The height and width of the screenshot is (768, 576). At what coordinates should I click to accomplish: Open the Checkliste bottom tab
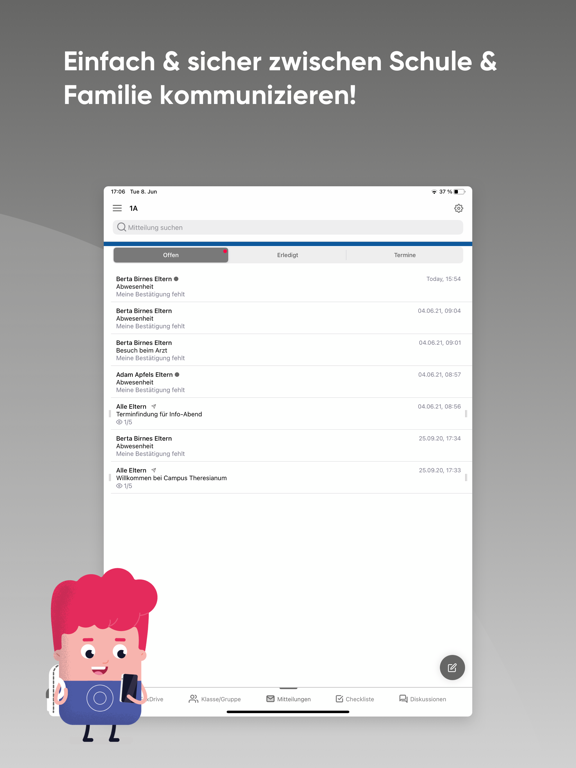click(x=355, y=699)
